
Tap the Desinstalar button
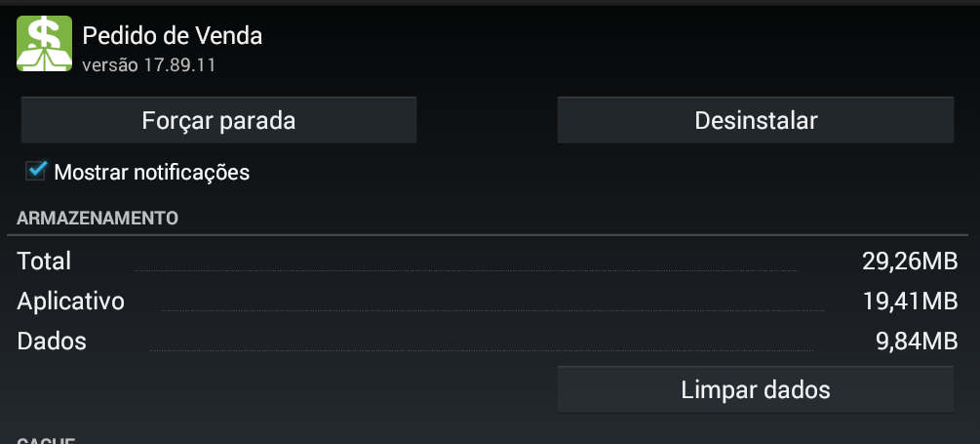[x=755, y=121]
